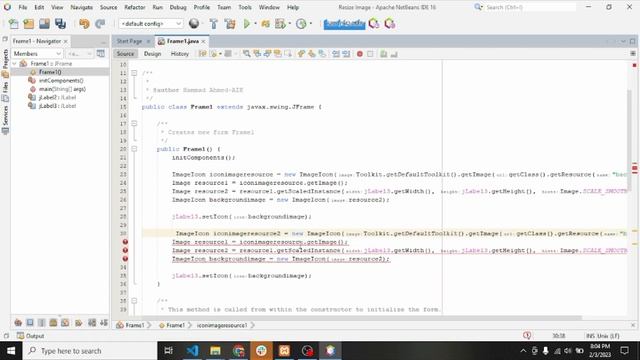
Task: Click the first Frame1 breadcrumb item
Action: tap(131, 325)
